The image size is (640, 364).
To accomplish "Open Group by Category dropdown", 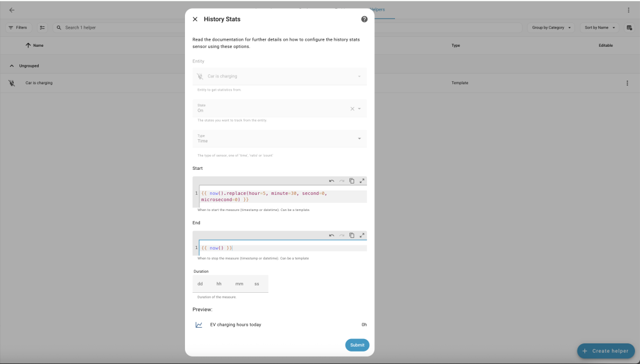I will coord(552,27).
